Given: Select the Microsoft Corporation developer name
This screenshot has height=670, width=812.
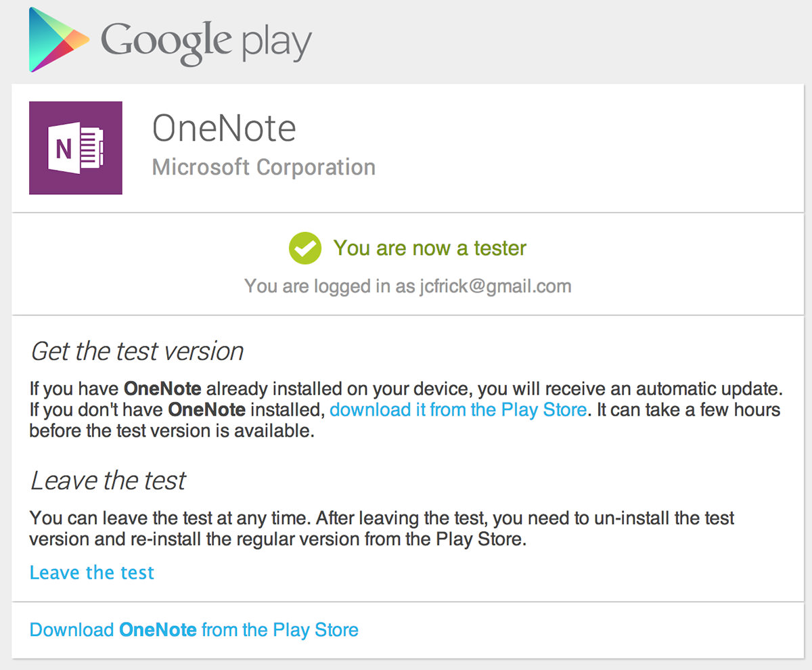Looking at the screenshot, I should pyautogui.click(x=263, y=167).
